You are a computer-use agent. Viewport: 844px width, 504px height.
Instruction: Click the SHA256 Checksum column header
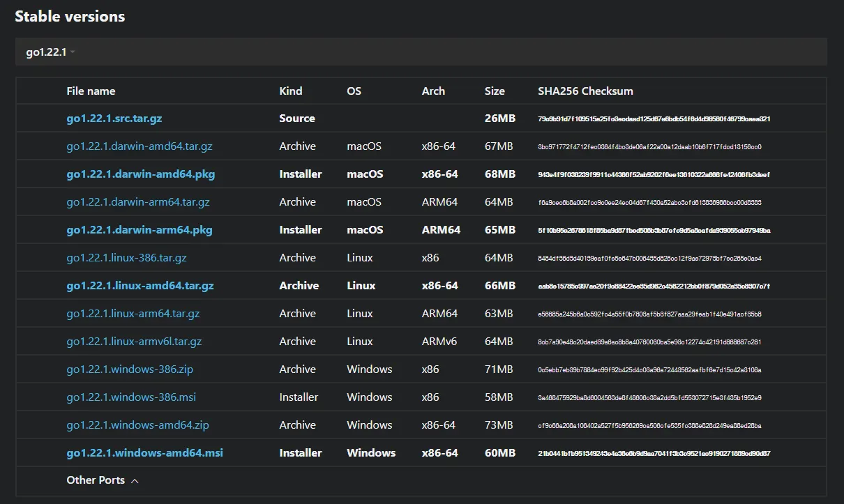[585, 91]
